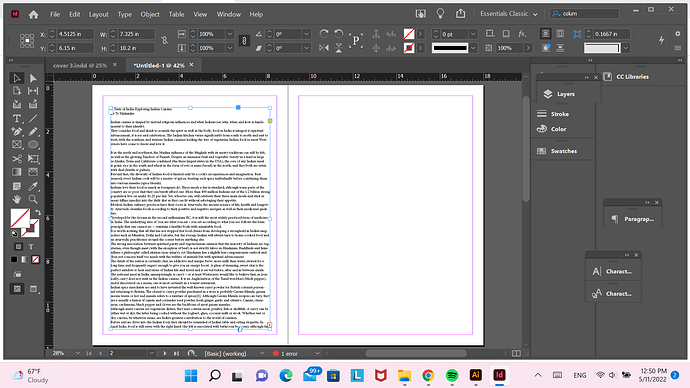The height and width of the screenshot is (388, 690).
Task: Expand the stroke weight dropdown
Action: 473,34
